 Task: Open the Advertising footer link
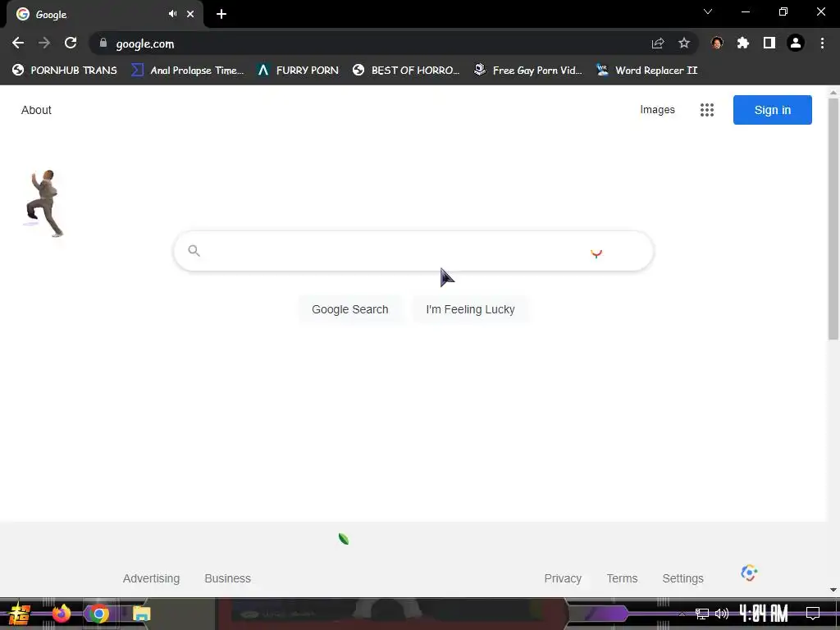click(151, 578)
